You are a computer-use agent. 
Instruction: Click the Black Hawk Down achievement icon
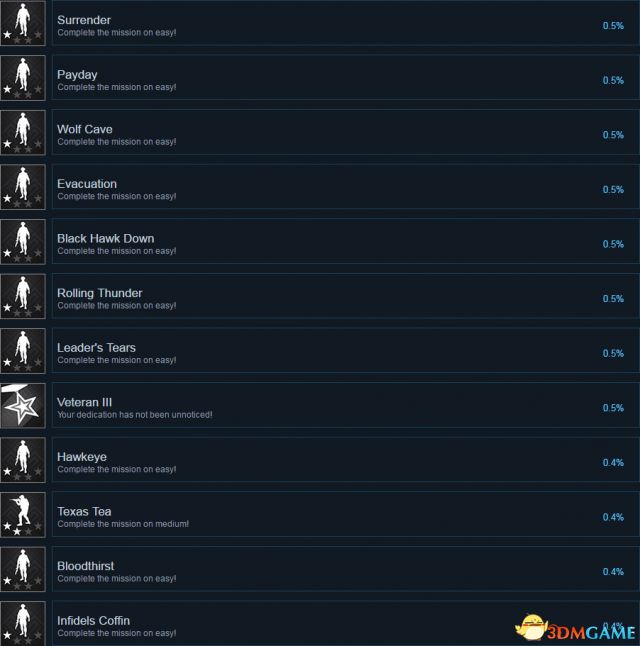[23, 241]
